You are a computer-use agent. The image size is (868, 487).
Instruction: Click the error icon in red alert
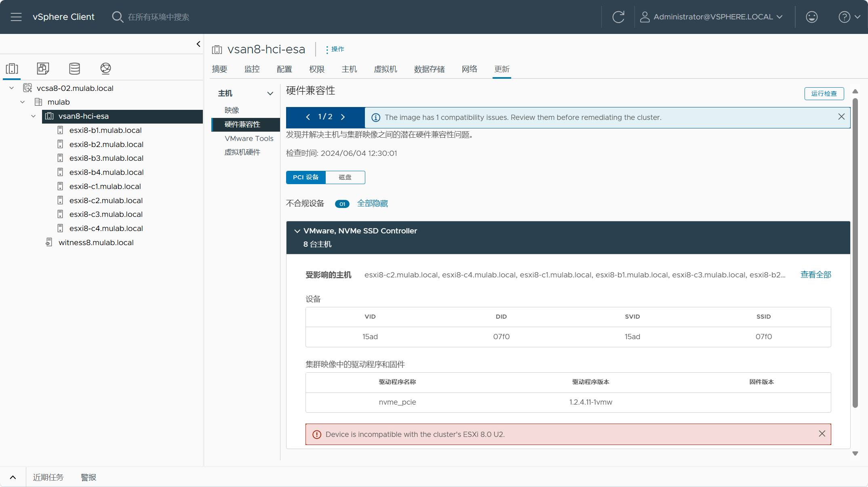(x=317, y=435)
